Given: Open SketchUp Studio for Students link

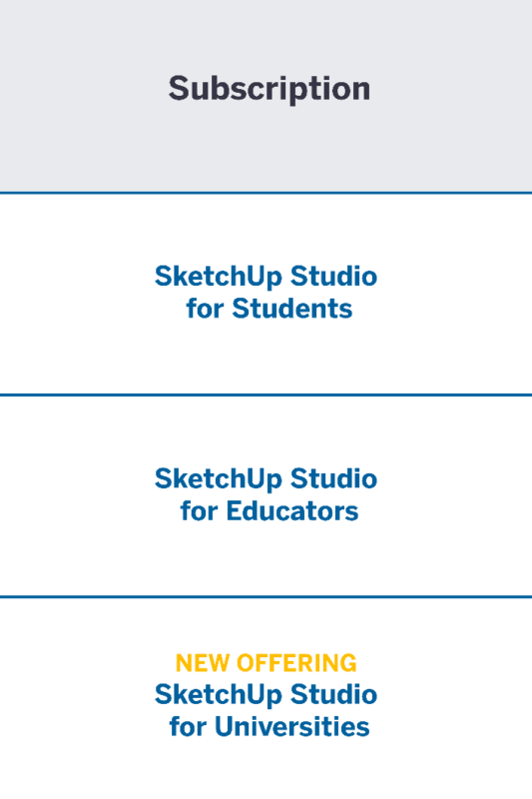Looking at the screenshot, I should pyautogui.click(x=266, y=292).
